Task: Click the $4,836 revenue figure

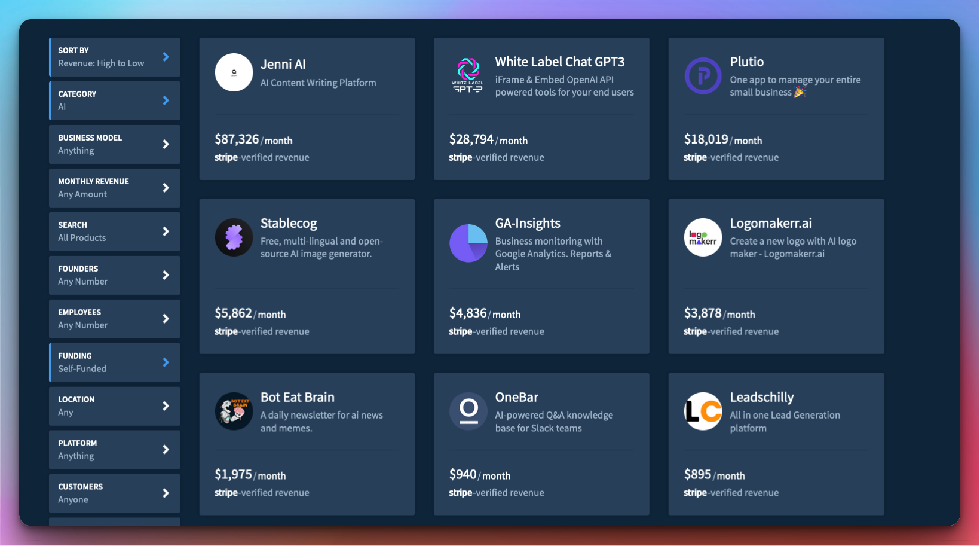Action: point(468,313)
